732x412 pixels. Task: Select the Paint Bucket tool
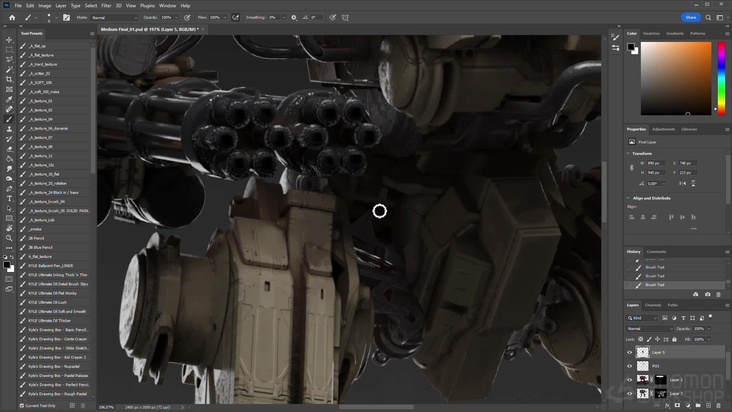(9, 159)
